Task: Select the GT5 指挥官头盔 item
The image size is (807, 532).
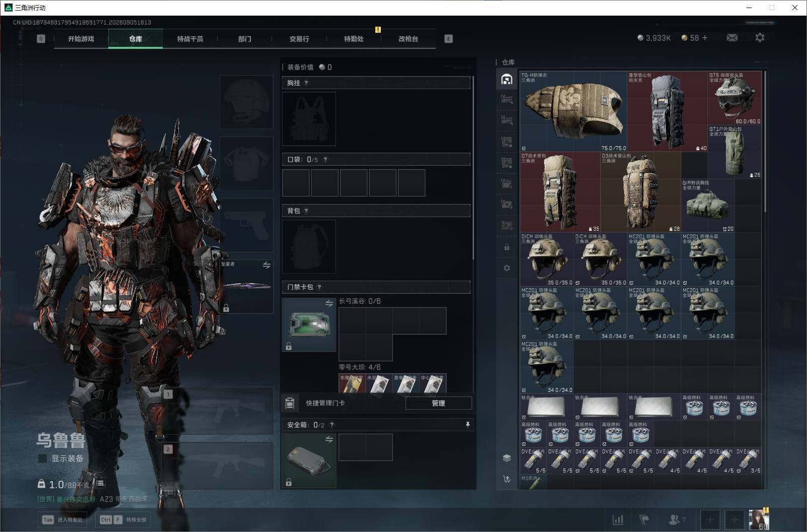Action: 734,98
